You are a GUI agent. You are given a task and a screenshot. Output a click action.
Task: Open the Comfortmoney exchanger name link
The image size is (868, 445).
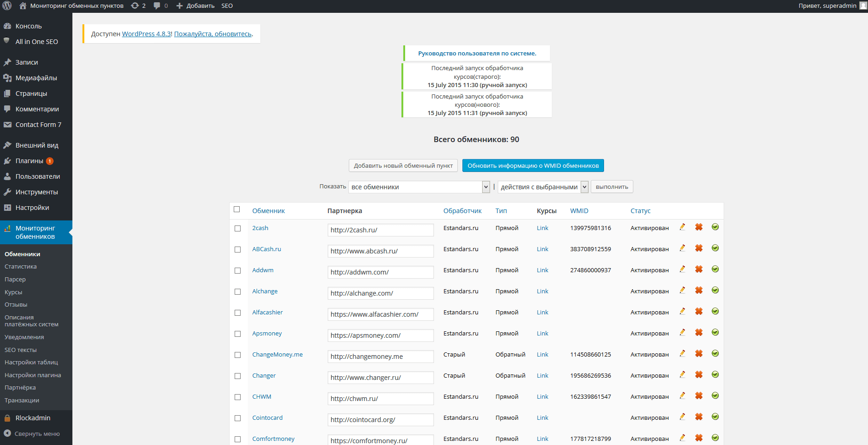[273, 439]
